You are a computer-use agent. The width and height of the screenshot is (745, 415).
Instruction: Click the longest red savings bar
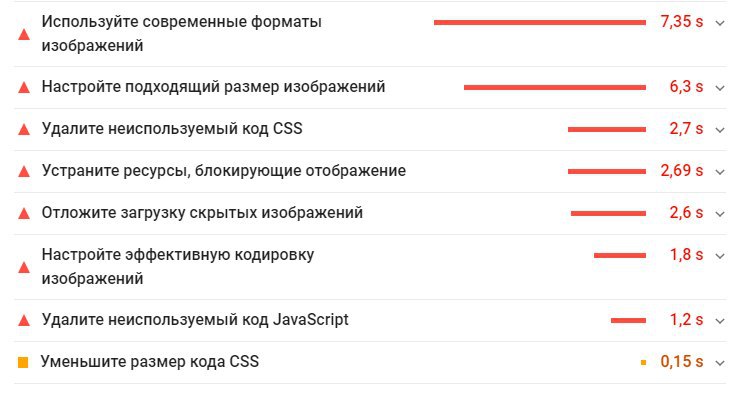click(539, 22)
